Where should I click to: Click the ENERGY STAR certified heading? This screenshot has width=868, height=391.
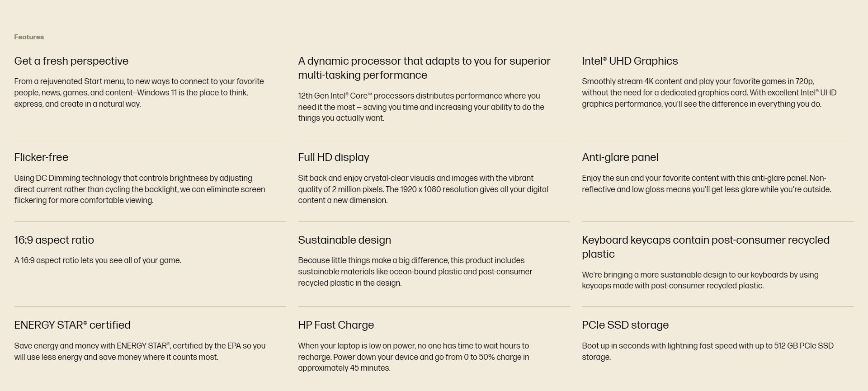[x=72, y=325]
